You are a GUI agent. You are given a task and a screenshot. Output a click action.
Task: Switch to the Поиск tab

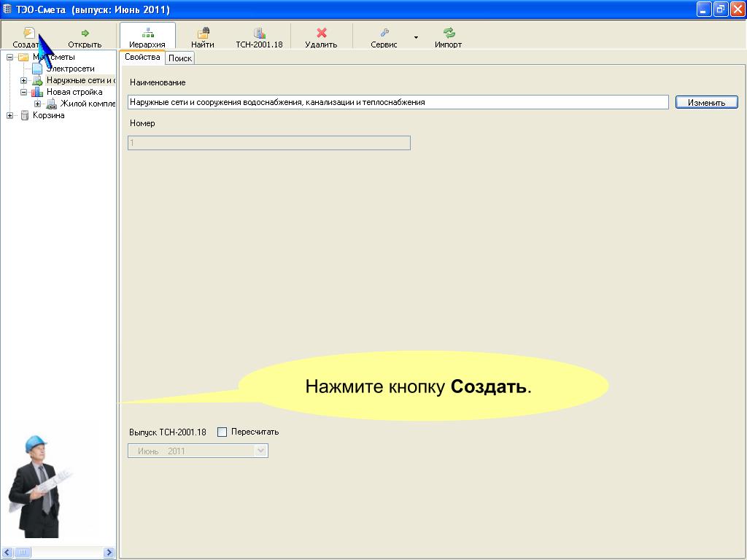tap(180, 58)
